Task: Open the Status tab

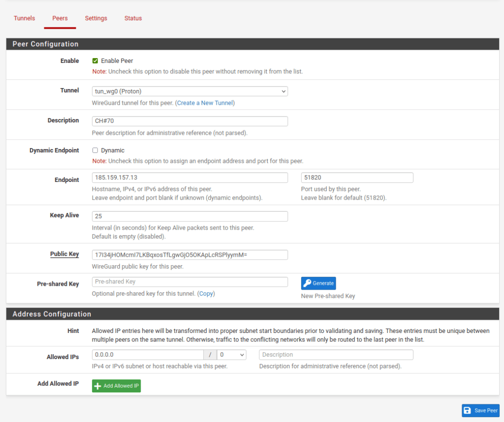Action: coord(133,18)
